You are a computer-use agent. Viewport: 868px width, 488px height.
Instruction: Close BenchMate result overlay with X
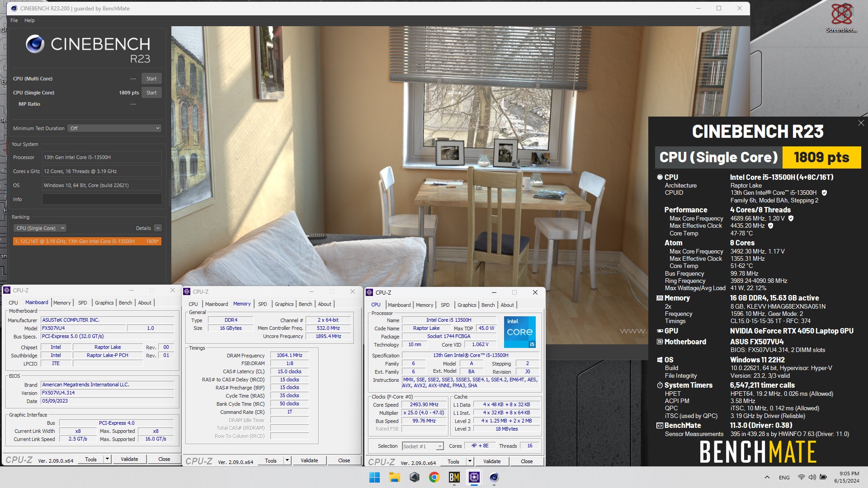(861, 123)
